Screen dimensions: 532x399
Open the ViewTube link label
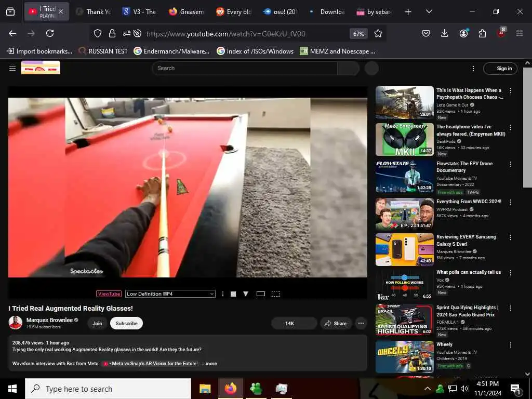tap(109, 294)
